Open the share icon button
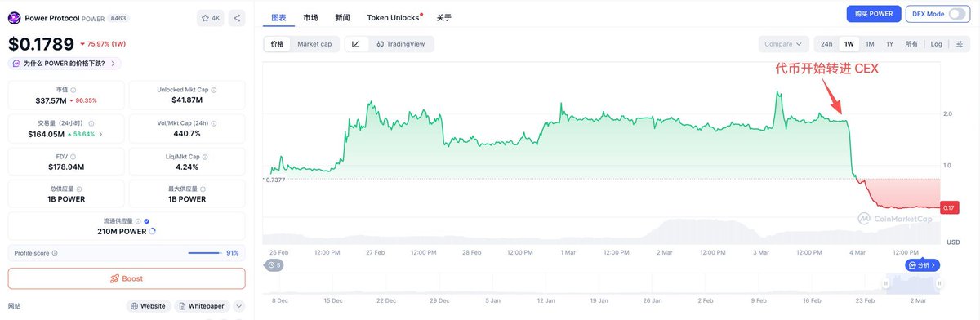Viewport: 980px width, 320px height. 237,17
